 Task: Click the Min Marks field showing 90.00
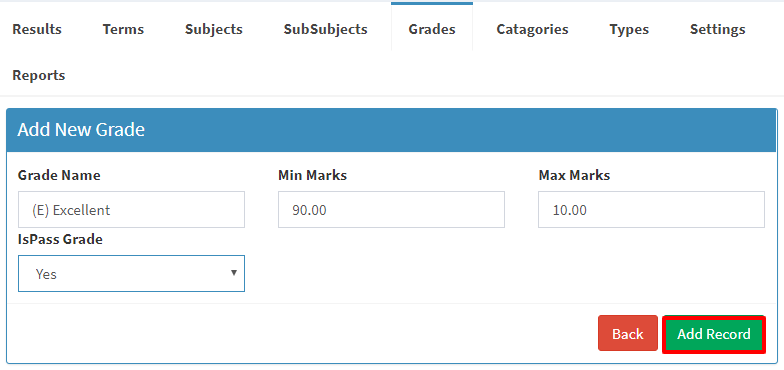point(392,210)
